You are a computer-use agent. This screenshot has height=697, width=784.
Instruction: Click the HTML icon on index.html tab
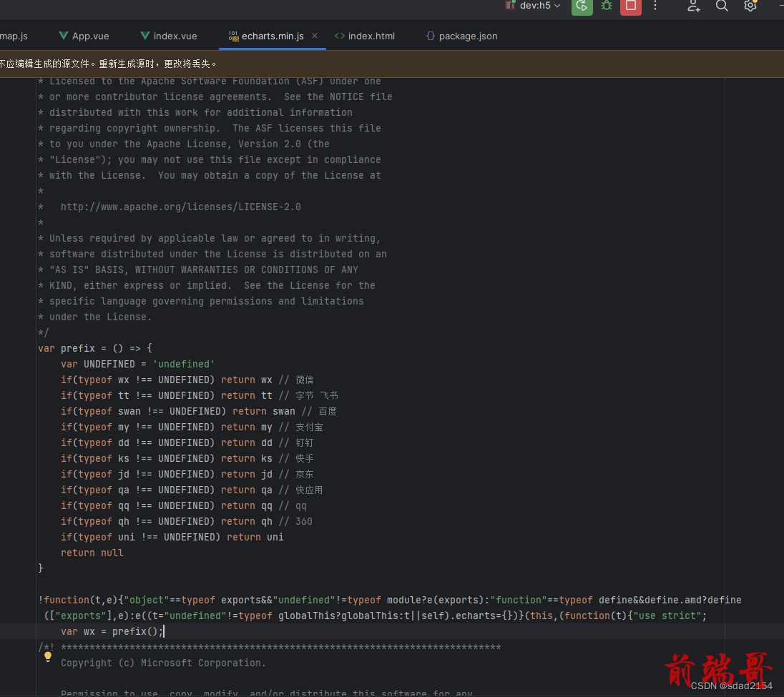[340, 36]
